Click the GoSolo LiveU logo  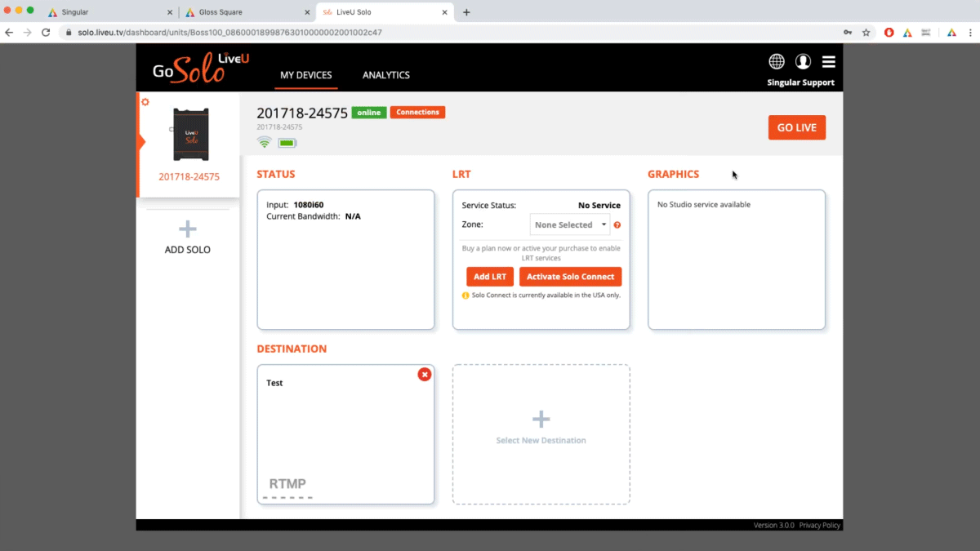click(x=202, y=68)
